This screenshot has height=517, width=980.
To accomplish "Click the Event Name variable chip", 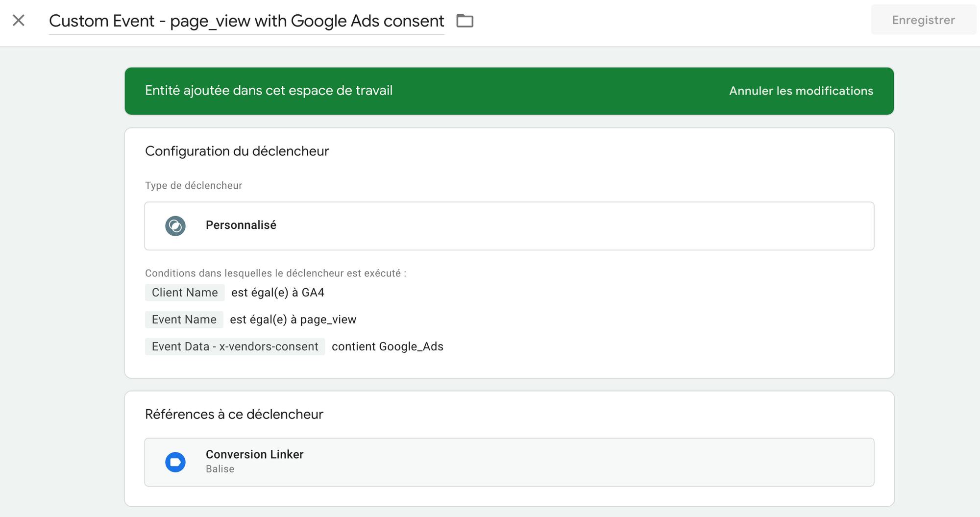I will 184,320.
